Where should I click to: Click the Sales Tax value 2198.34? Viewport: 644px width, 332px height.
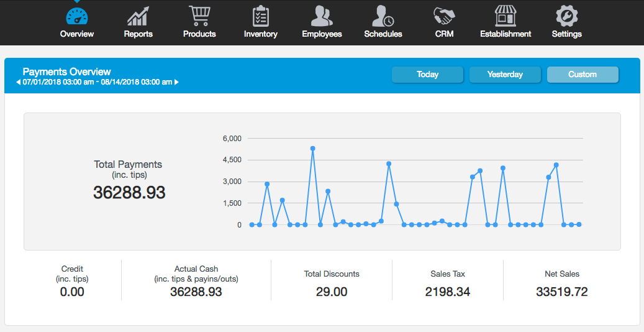[x=448, y=292]
